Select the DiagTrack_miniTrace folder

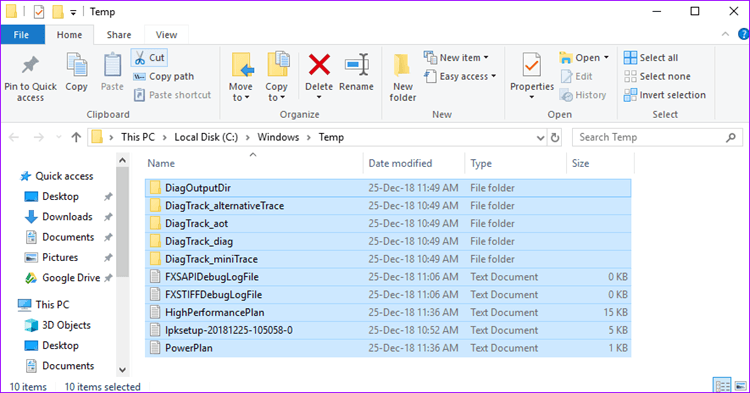point(388,259)
